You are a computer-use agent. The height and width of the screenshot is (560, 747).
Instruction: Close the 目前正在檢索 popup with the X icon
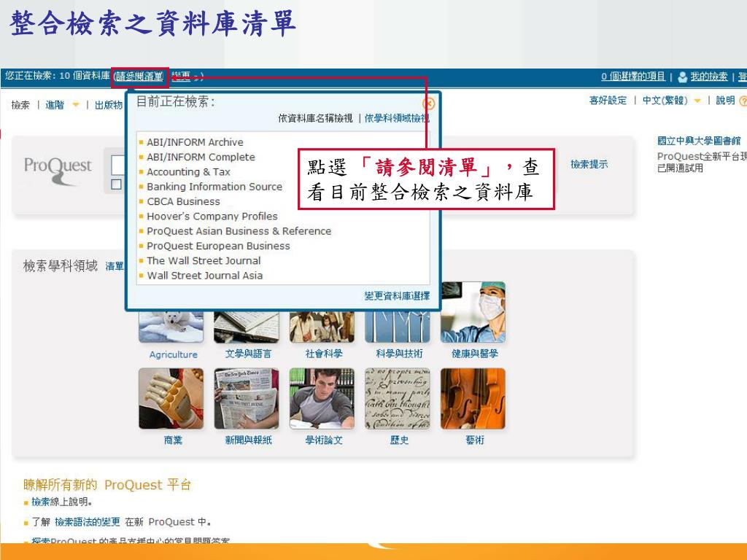coord(428,104)
